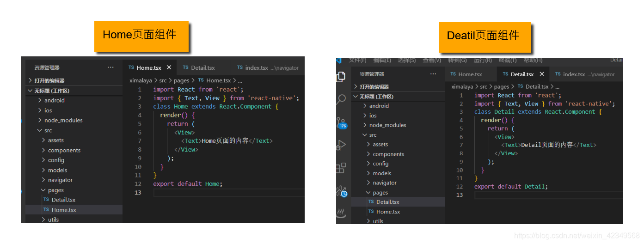Screen dimensions: 644x244
Task: Select the active Detail.tsx tab in right window
Action: click(522, 74)
